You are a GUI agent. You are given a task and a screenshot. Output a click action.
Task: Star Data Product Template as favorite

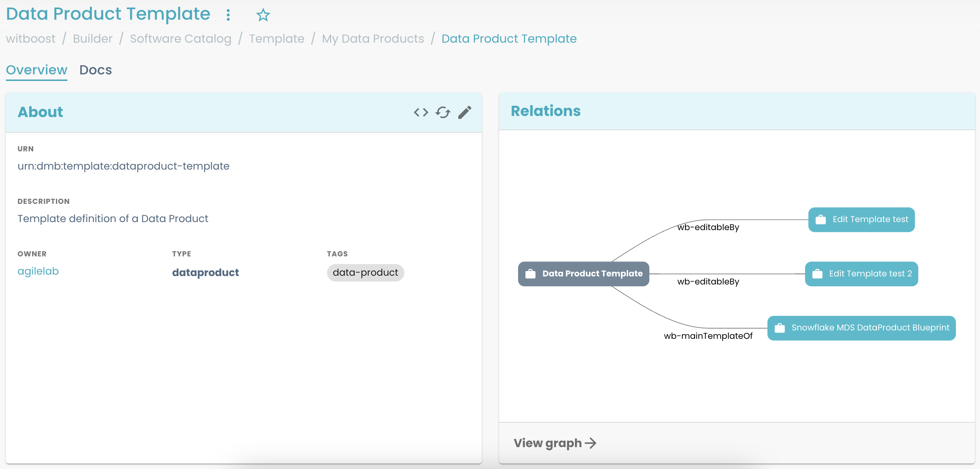[263, 15]
